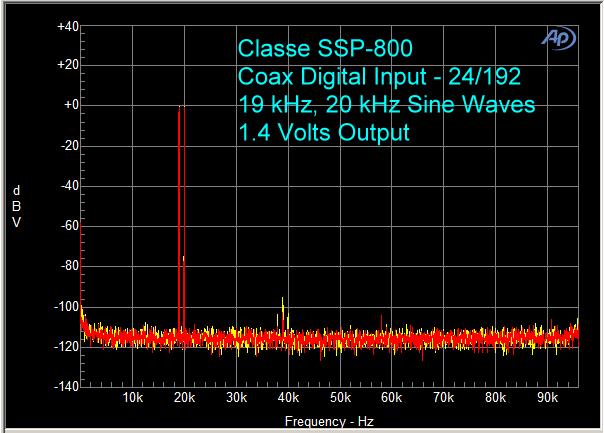Screen dimensions: 604x433
Task: Click the +40 label on the y-axis
Action: pos(67,26)
